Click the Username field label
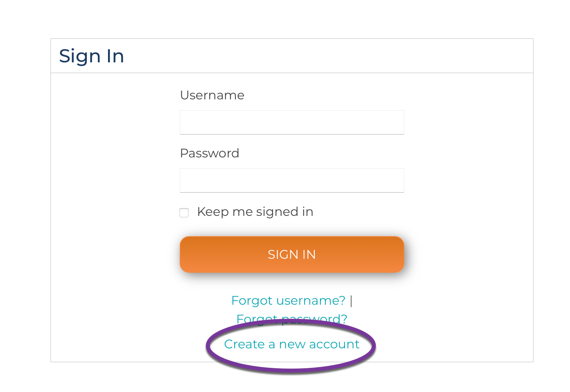This screenshot has width=570, height=392. click(x=212, y=95)
